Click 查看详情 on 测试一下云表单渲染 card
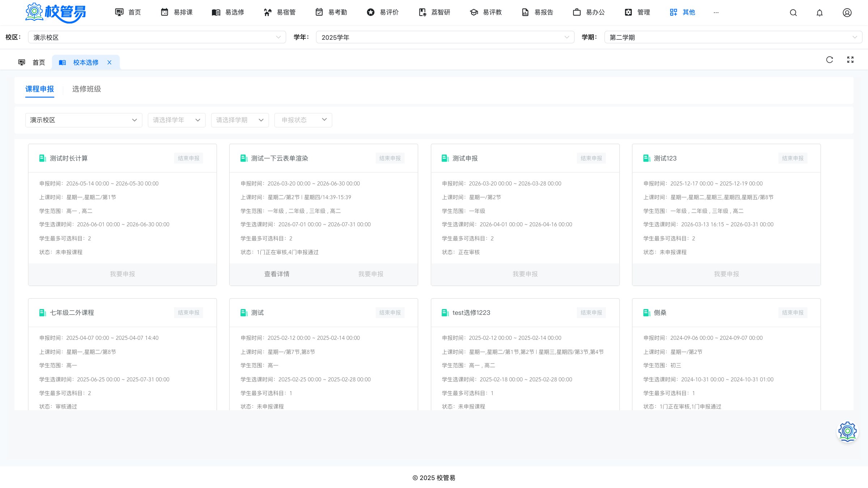The width and height of the screenshot is (868, 488). (x=277, y=274)
